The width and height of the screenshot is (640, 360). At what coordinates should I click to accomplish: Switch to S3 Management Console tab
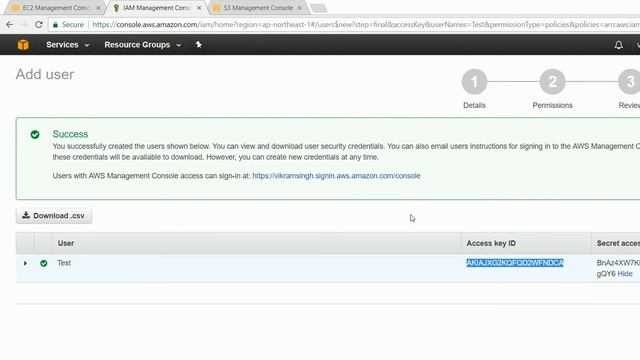[x=258, y=8]
